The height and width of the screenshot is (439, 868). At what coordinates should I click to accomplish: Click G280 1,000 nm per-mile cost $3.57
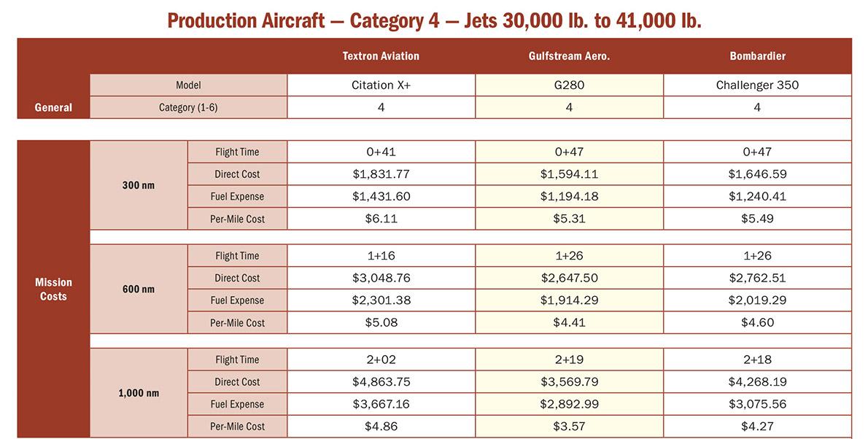click(x=569, y=427)
